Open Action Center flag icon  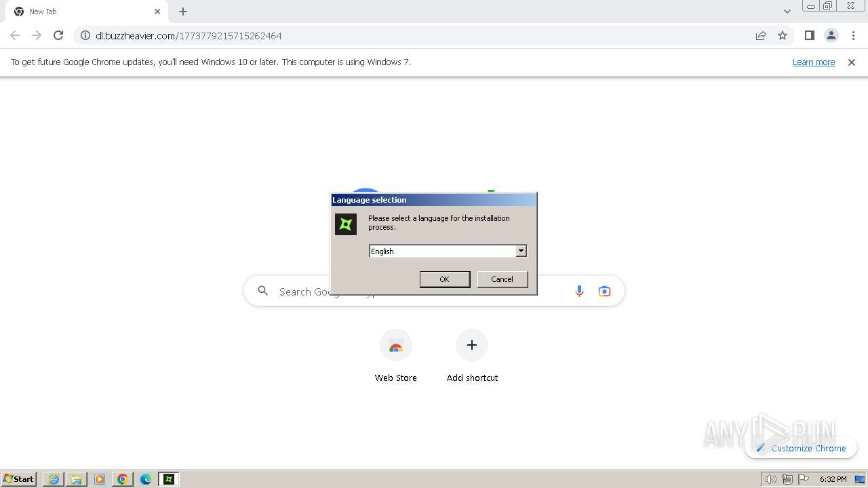pyautogui.click(x=804, y=479)
